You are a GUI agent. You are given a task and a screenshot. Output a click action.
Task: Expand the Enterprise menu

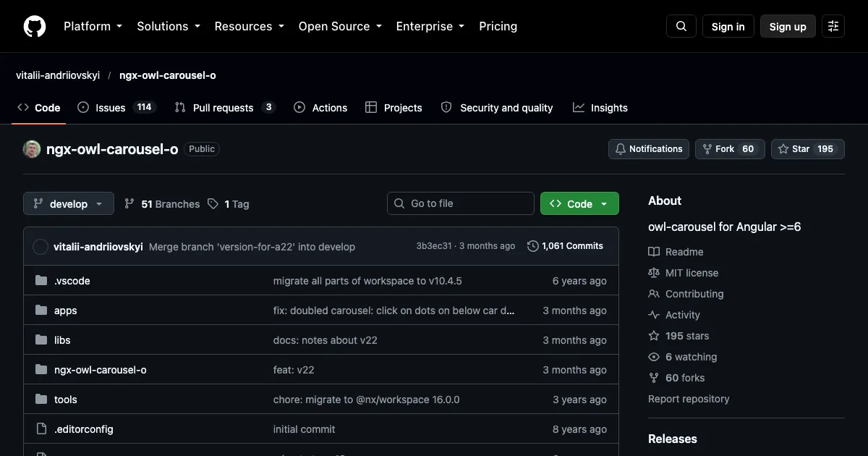(430, 26)
